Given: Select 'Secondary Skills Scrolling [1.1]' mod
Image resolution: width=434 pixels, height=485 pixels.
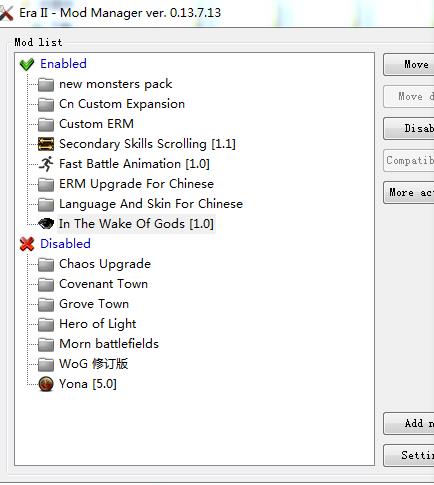Looking at the screenshot, I should (x=147, y=144).
